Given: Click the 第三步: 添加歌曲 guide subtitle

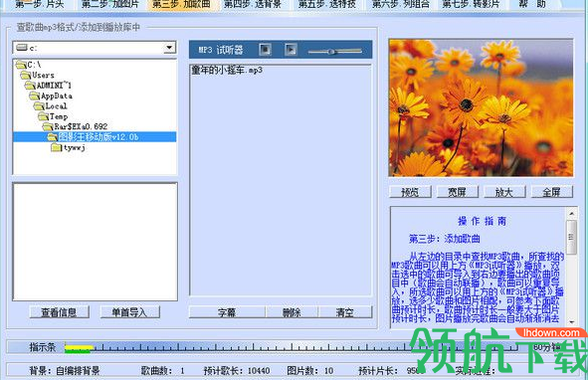Looking at the screenshot, I should pos(445,239).
